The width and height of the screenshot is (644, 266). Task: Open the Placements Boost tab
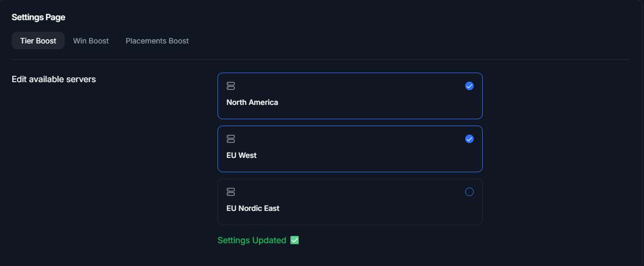point(157,41)
